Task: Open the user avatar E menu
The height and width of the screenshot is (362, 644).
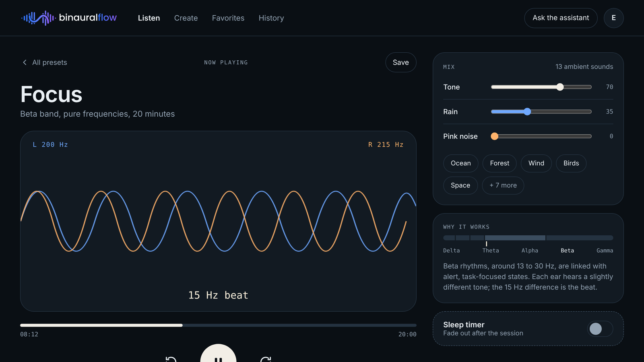Action: (x=613, y=18)
